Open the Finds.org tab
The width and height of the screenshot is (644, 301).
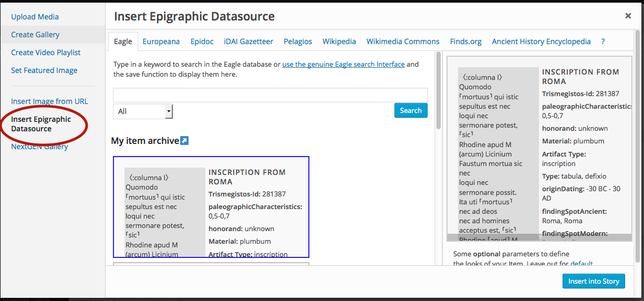[466, 41]
